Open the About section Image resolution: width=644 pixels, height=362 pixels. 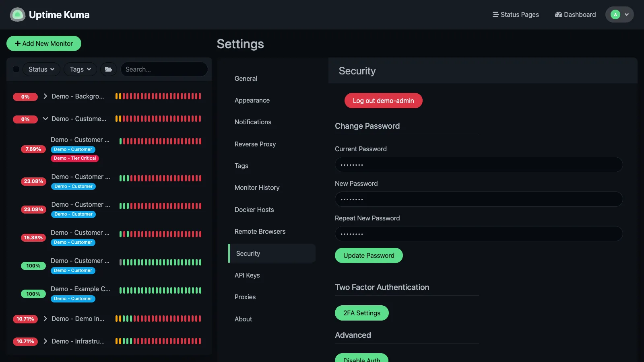272,319
